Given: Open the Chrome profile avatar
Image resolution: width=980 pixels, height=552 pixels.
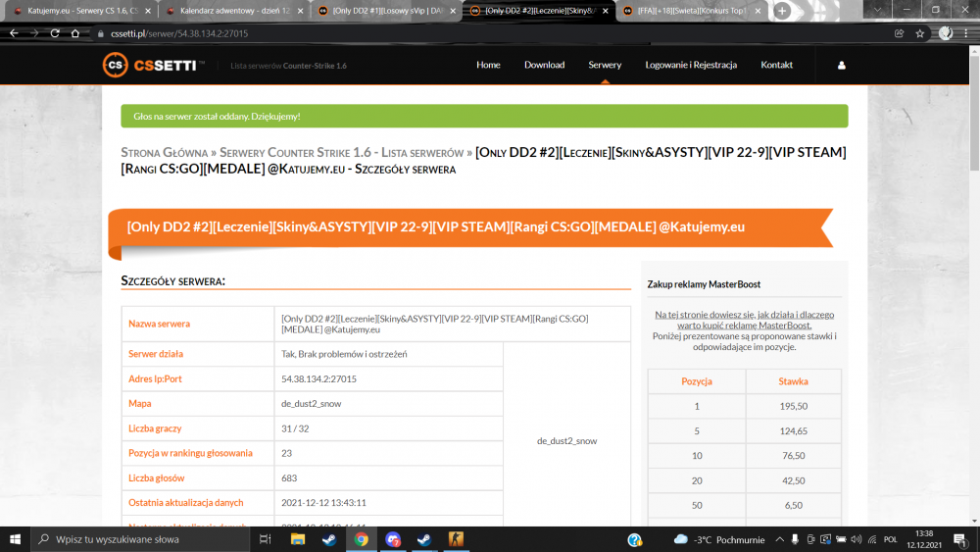Looking at the screenshot, I should pos(946,33).
